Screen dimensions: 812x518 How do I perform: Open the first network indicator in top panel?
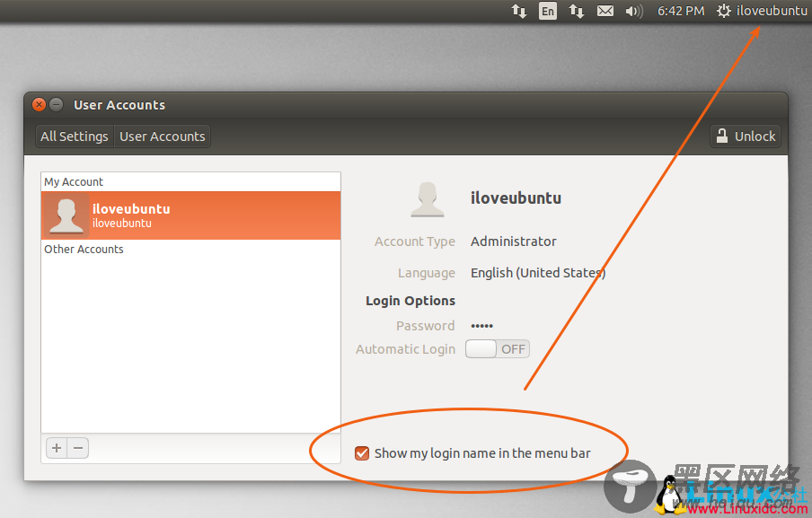point(519,11)
